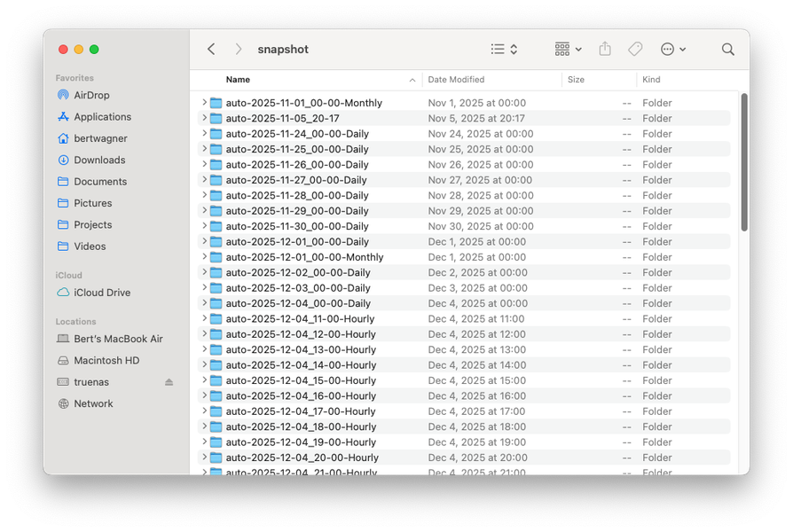Open the grouping options dropdown
This screenshot has height=532, width=793.
[566, 49]
